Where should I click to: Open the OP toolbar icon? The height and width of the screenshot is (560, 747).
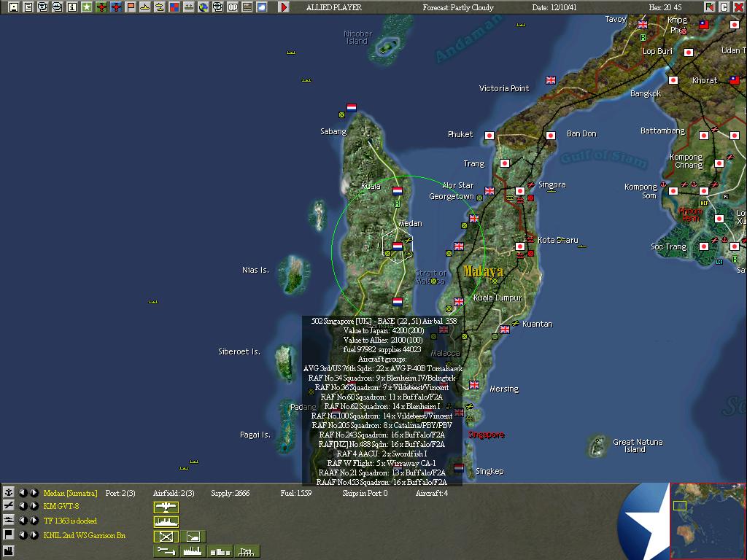pos(233,7)
